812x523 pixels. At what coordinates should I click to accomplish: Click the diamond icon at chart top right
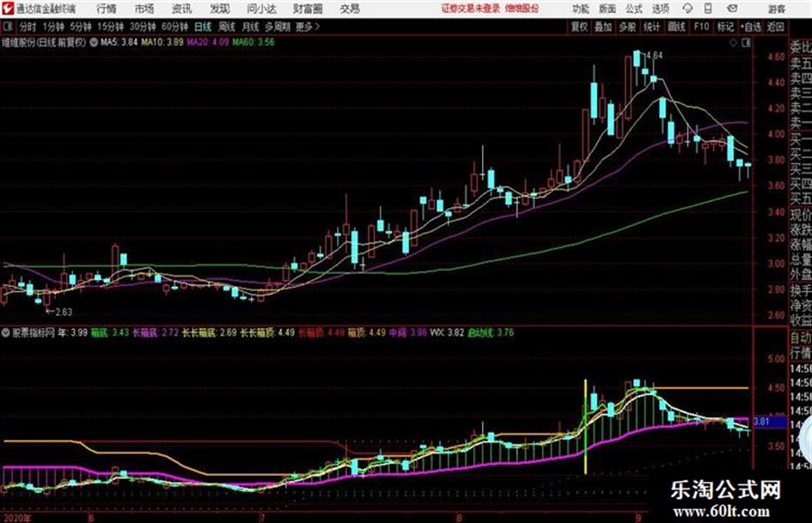[733, 43]
